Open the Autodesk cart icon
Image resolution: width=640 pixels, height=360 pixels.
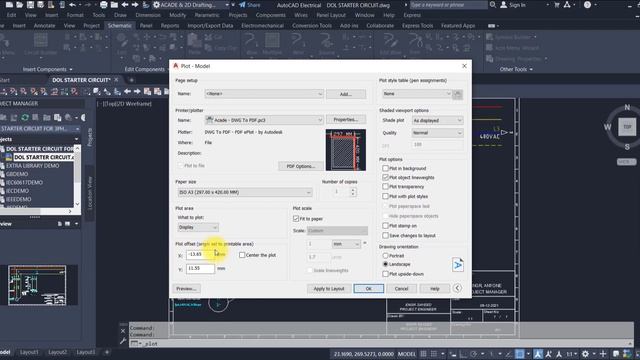(557, 5)
